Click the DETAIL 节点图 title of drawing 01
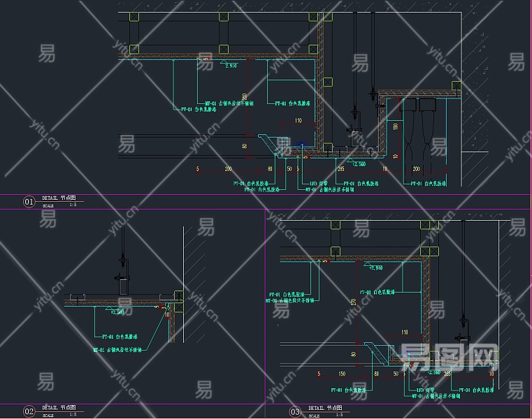 pyautogui.click(x=60, y=198)
